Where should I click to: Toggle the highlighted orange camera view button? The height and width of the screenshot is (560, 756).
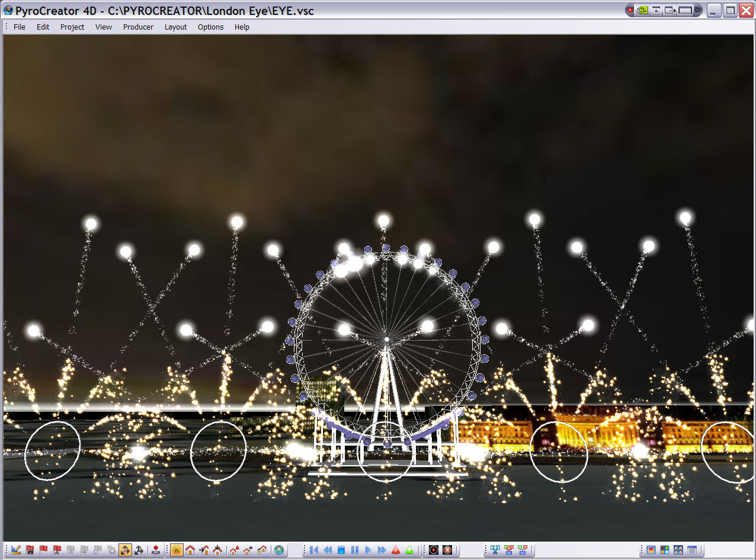coord(176,550)
